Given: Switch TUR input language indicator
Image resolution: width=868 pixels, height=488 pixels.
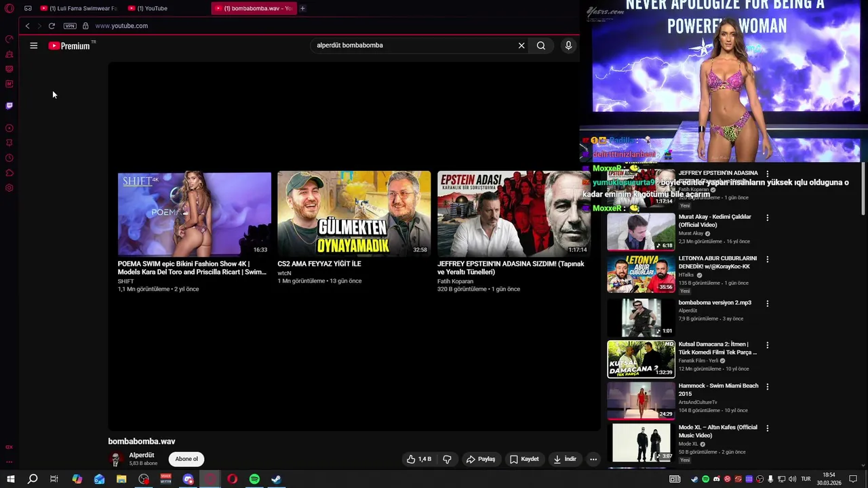Looking at the screenshot, I should coord(806,479).
